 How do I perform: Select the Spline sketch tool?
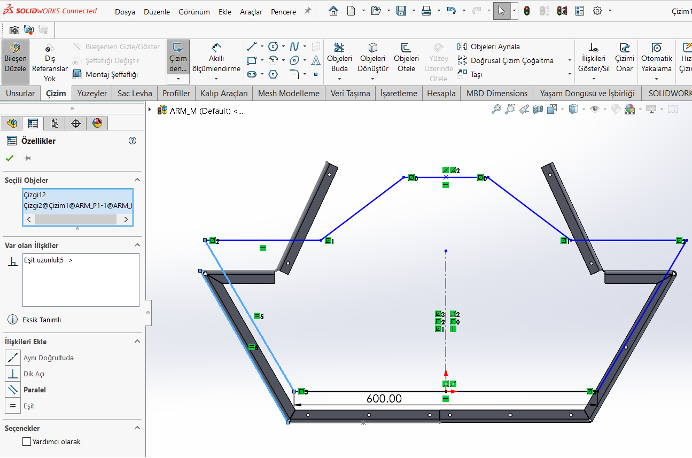click(294, 46)
